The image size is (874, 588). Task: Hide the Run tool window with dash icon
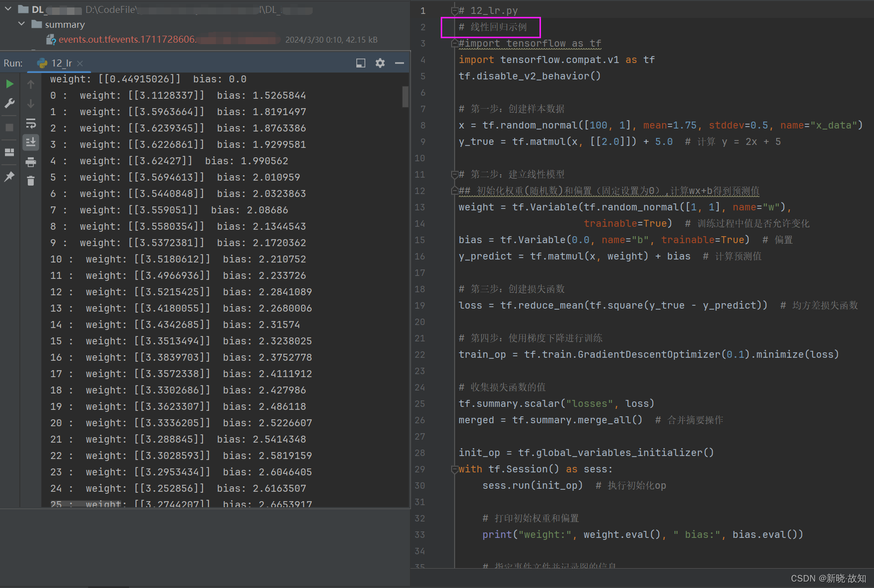tap(400, 63)
